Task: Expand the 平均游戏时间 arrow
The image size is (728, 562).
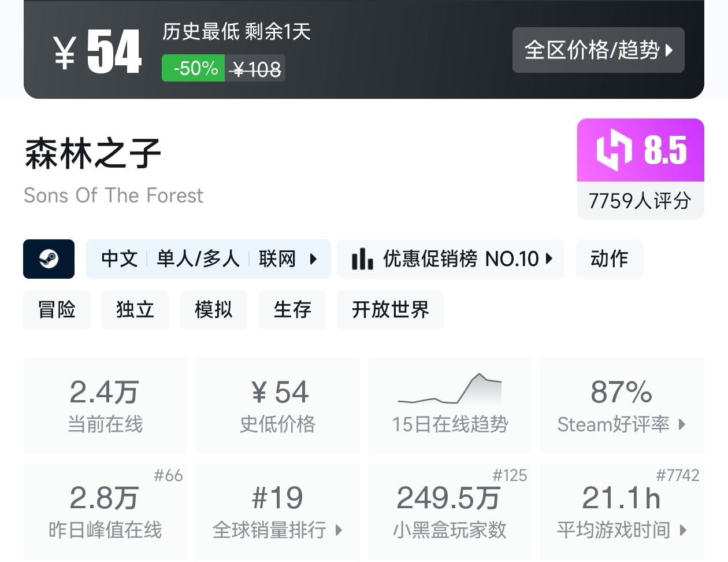Action: pyautogui.click(x=683, y=530)
